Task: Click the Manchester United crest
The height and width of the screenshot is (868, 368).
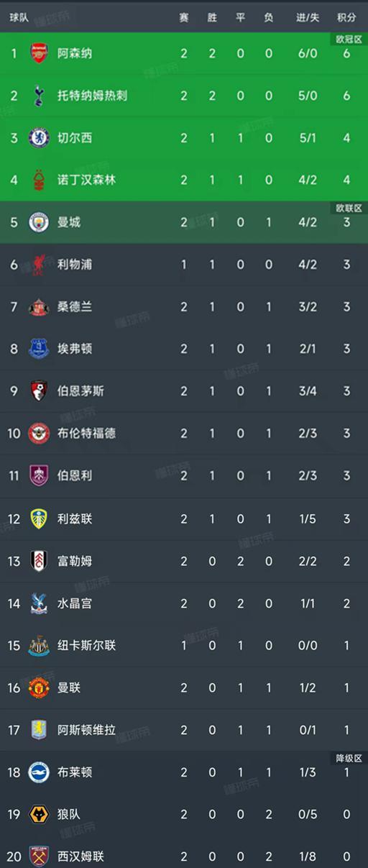Action: tap(39, 687)
